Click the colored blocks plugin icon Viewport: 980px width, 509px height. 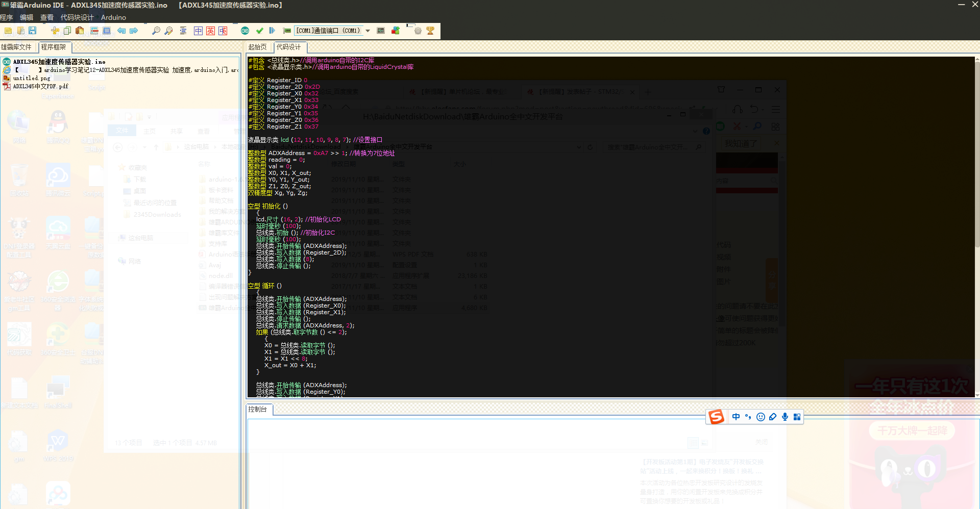click(396, 31)
